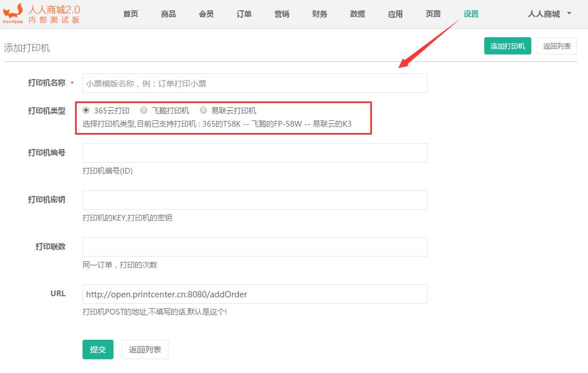This screenshot has width=588, height=373.
Task: Click the 打印机的KEY,打印机的密钥 hint text
Action: pos(127,218)
